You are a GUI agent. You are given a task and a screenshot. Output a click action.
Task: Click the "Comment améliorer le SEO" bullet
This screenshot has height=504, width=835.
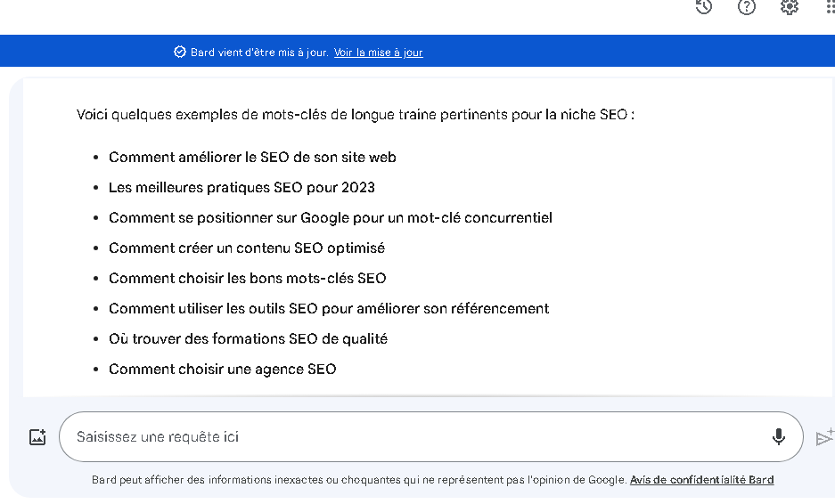(x=252, y=158)
